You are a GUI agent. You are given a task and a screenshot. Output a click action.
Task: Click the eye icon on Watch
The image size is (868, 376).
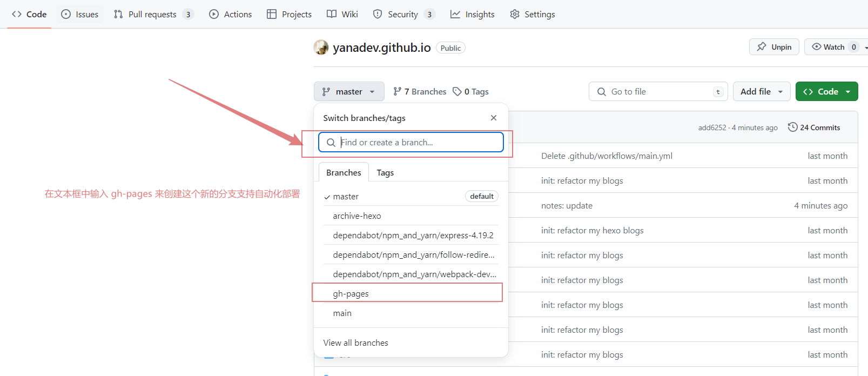(817, 46)
